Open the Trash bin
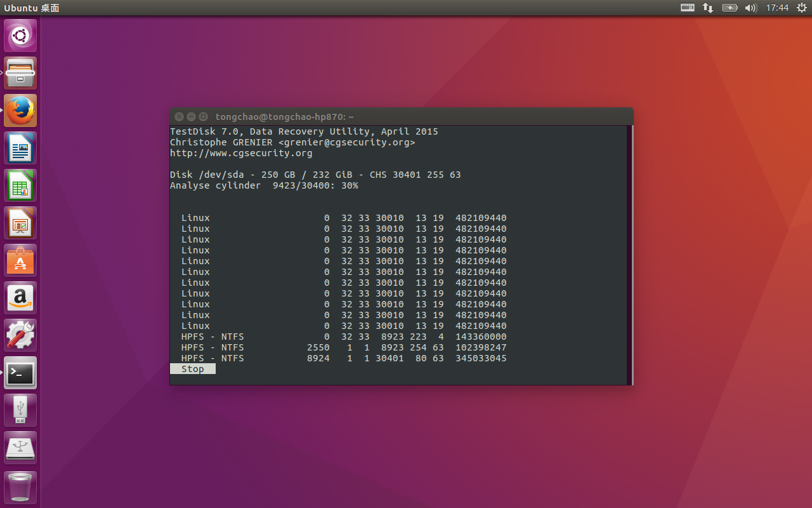812x508 pixels. [20, 486]
